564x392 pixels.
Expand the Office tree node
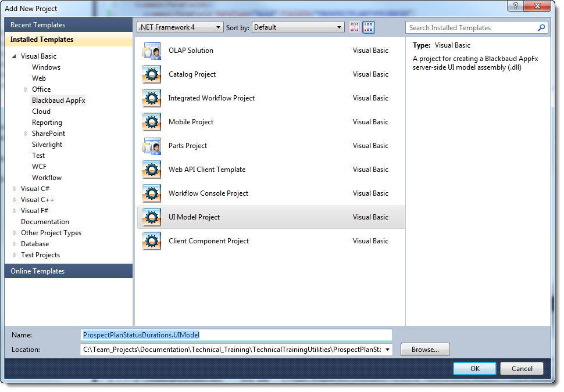tap(26, 89)
